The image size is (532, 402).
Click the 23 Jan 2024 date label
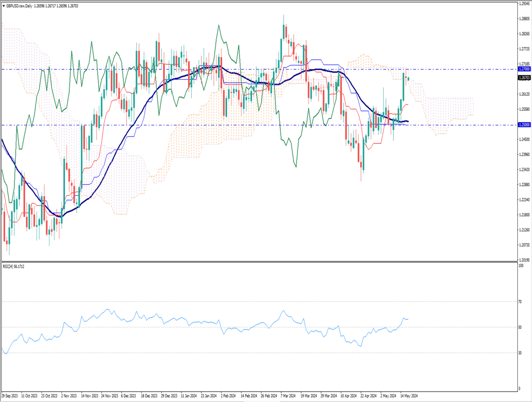click(209, 396)
